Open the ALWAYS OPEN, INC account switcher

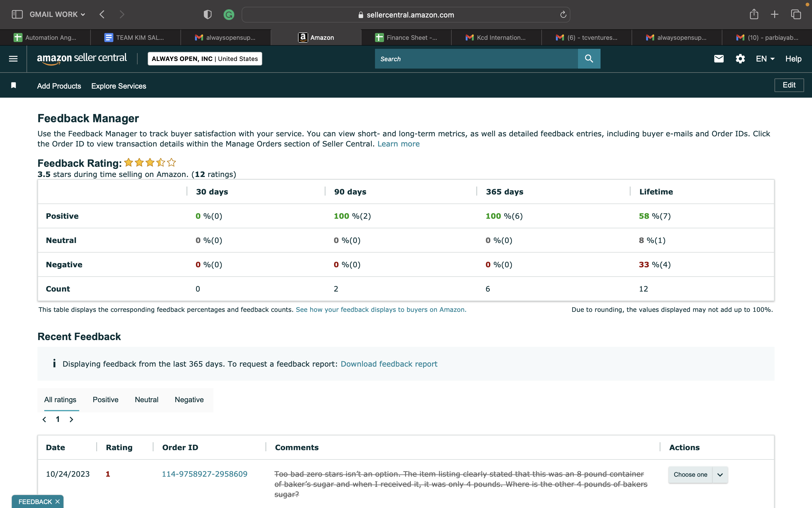[x=205, y=59]
